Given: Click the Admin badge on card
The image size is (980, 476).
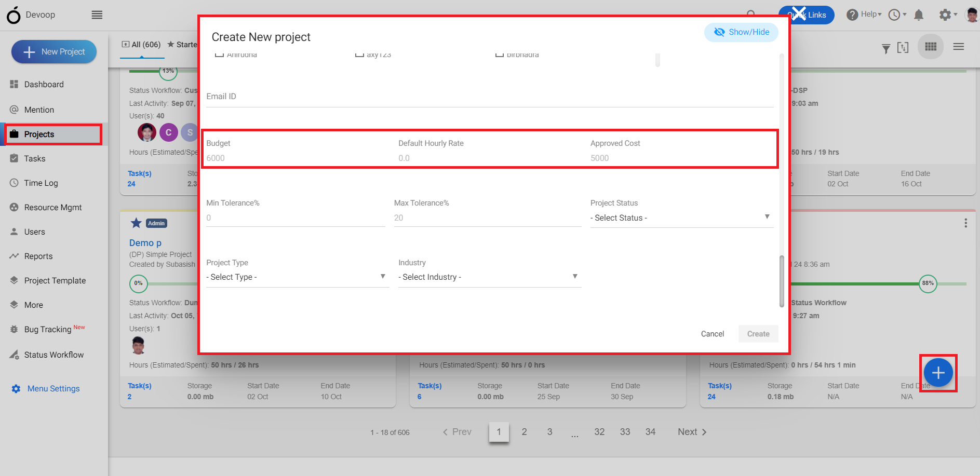Looking at the screenshot, I should (156, 223).
